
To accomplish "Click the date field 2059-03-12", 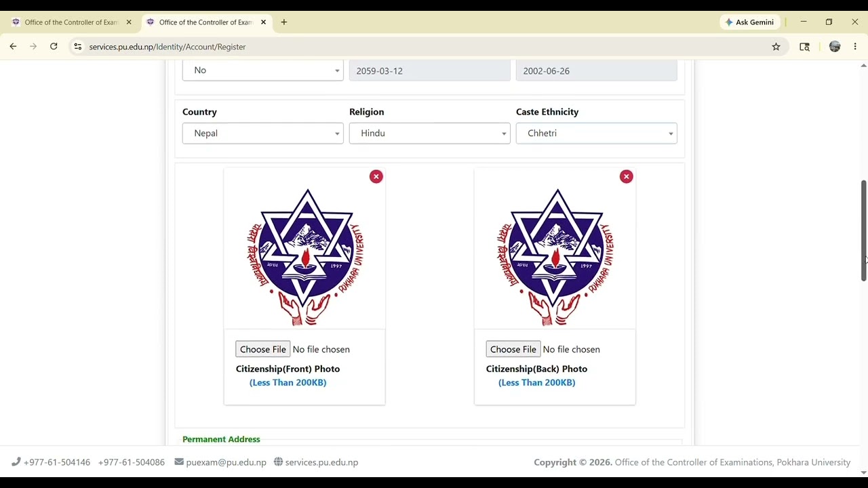I will [430, 70].
